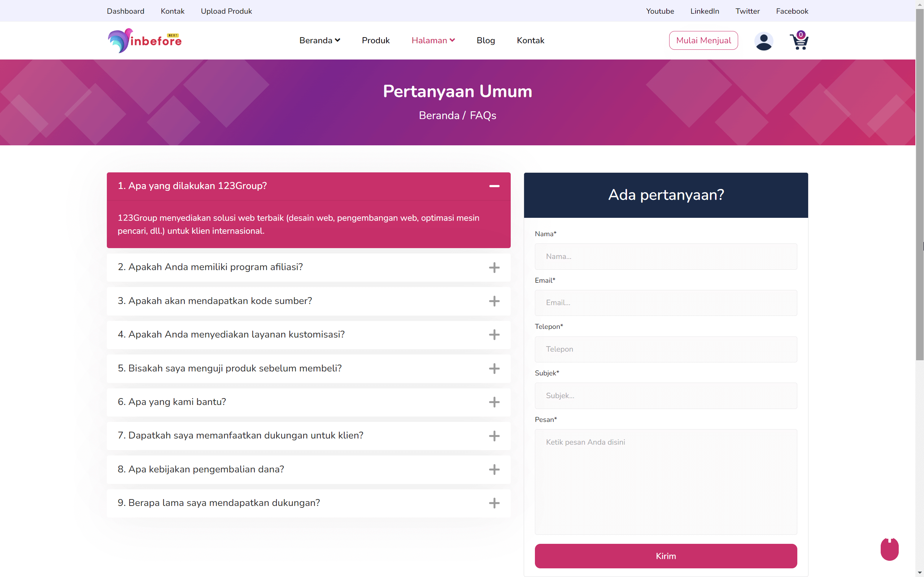Click the inbefore logo

(144, 40)
